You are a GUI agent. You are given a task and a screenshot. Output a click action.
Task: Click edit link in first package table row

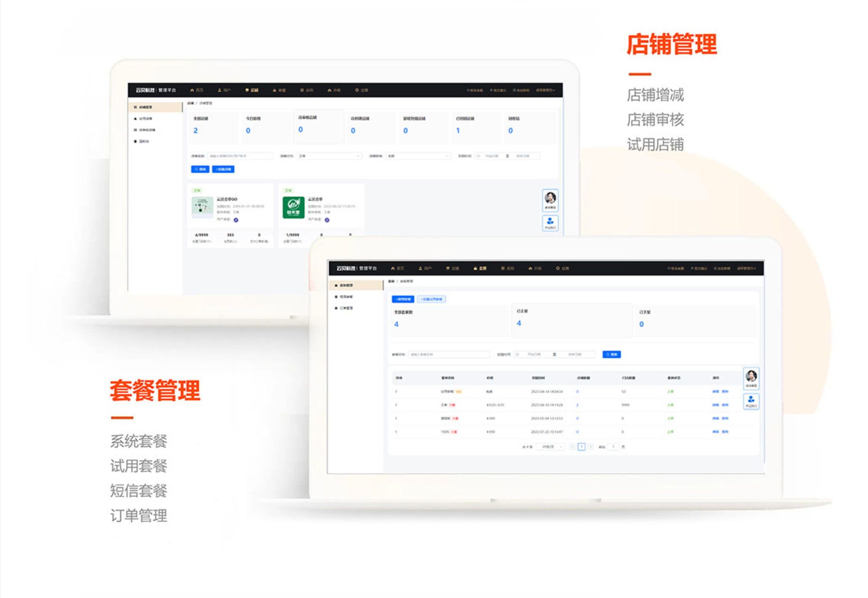coord(715,391)
